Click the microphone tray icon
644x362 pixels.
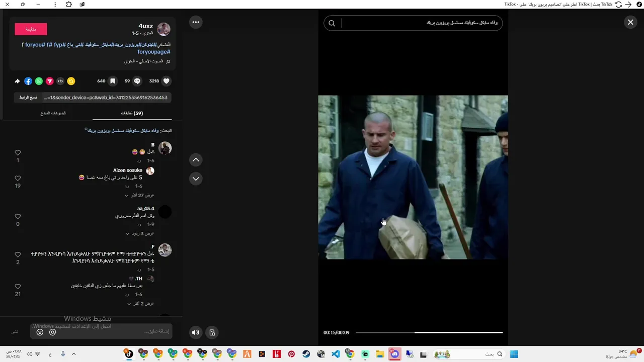pyautogui.click(x=63, y=354)
